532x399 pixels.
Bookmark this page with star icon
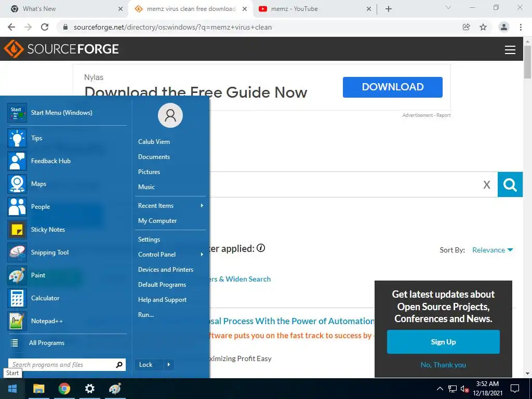click(x=483, y=27)
